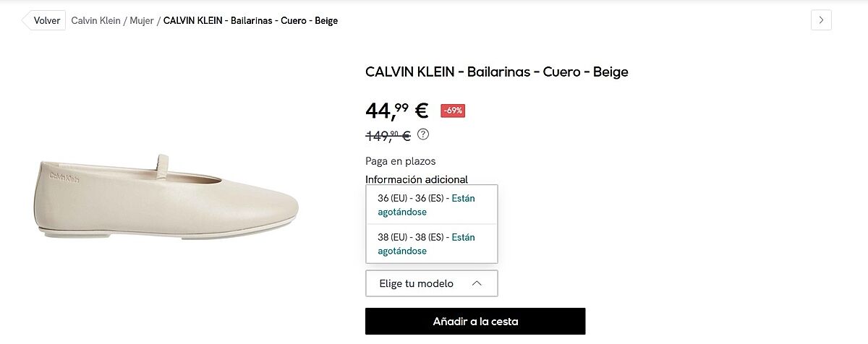Click the 'Están agotándose' notice under size 38
Image resolution: width=868 pixels, height=344 pixels.
[427, 244]
